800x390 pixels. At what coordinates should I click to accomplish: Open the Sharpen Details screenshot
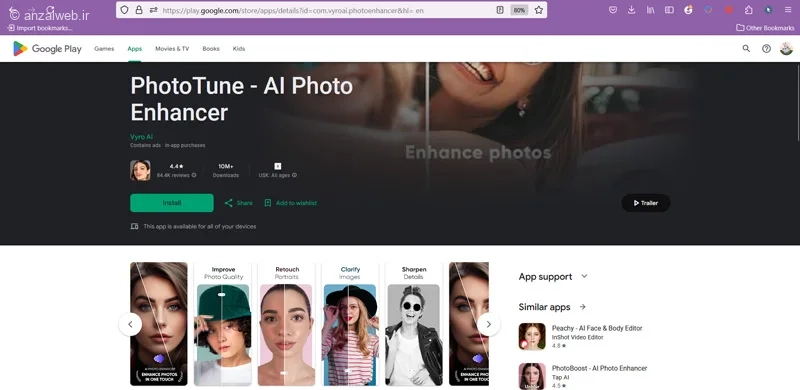(x=413, y=324)
